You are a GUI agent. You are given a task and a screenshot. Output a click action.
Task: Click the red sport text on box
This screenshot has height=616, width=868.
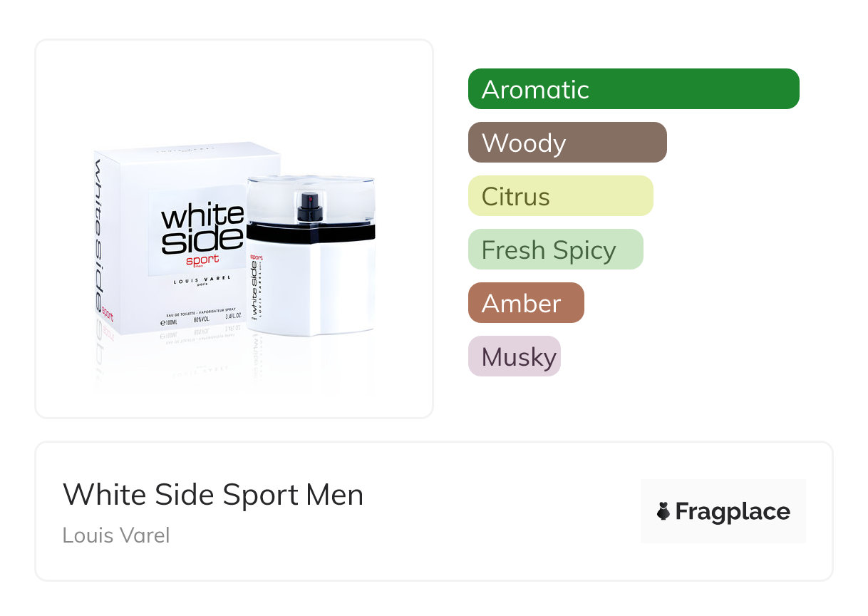(202, 260)
